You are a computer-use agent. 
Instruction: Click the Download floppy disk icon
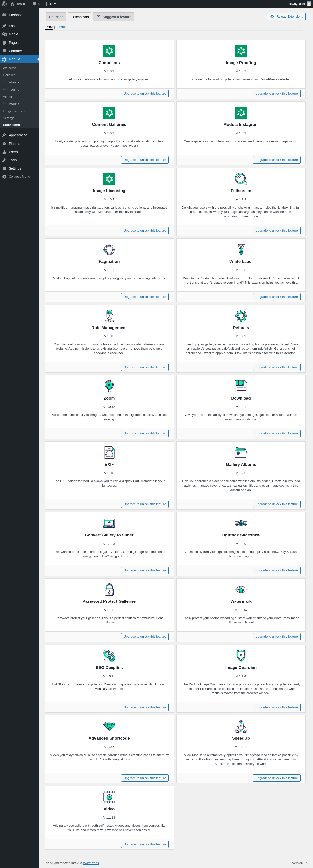[241, 386]
